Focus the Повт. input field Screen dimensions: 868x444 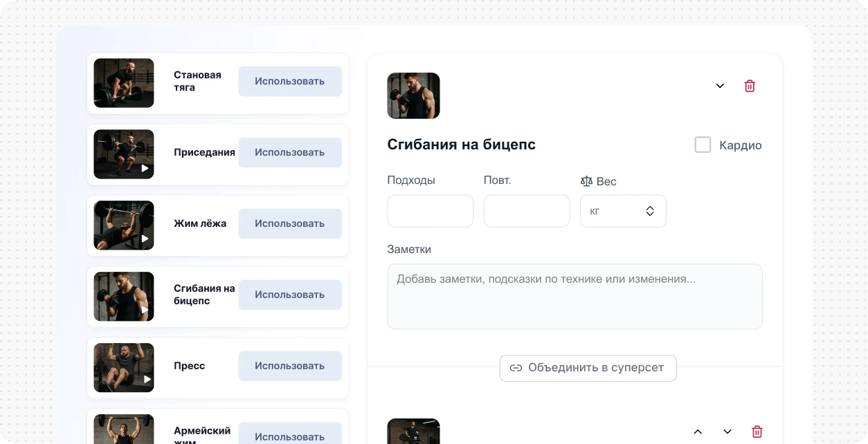coord(526,211)
